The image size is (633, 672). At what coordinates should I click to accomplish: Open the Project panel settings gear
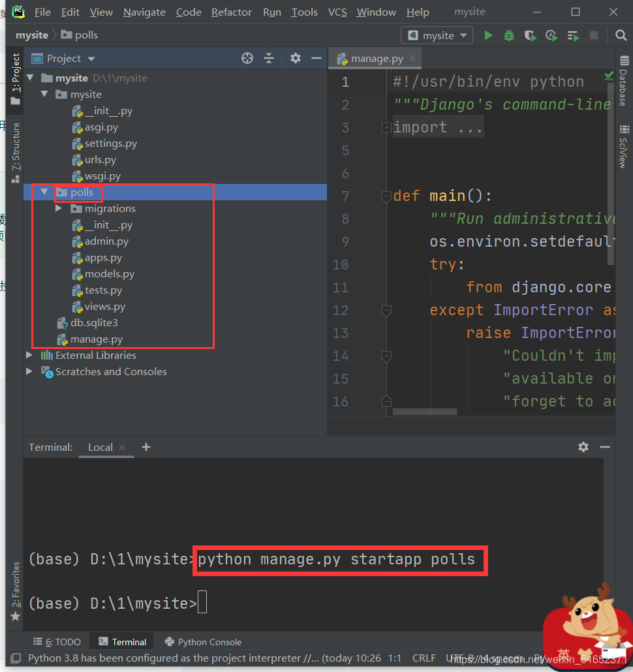(x=295, y=58)
